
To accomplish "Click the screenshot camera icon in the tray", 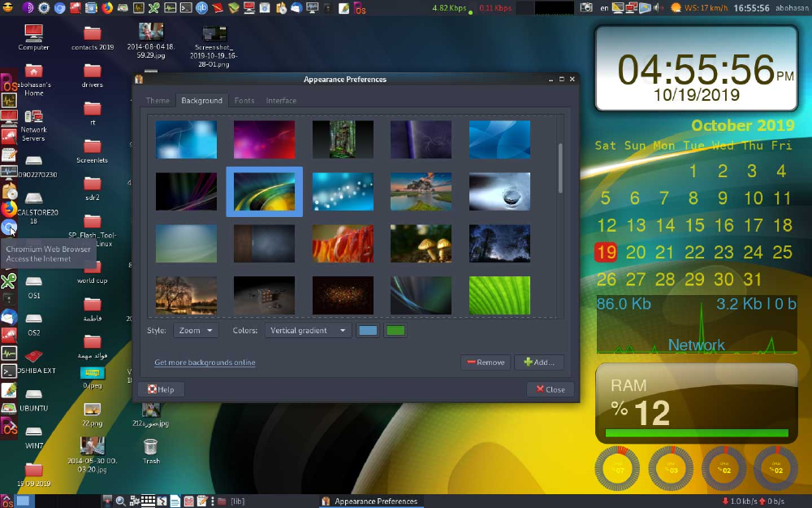I will point(586,8).
